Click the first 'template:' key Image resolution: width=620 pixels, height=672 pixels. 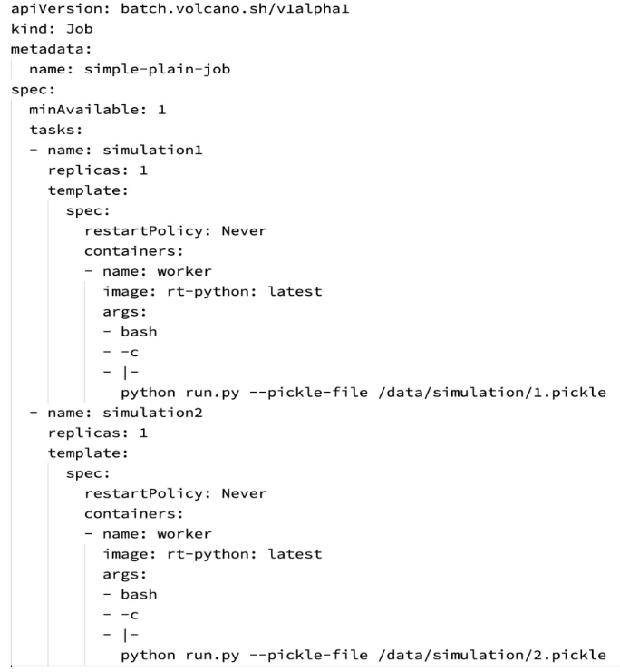click(88, 190)
